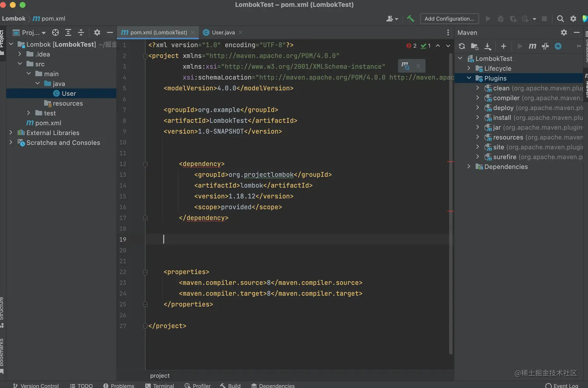Click the Build Project hammer icon
Image resolution: width=588 pixels, height=388 pixels.
click(x=410, y=19)
